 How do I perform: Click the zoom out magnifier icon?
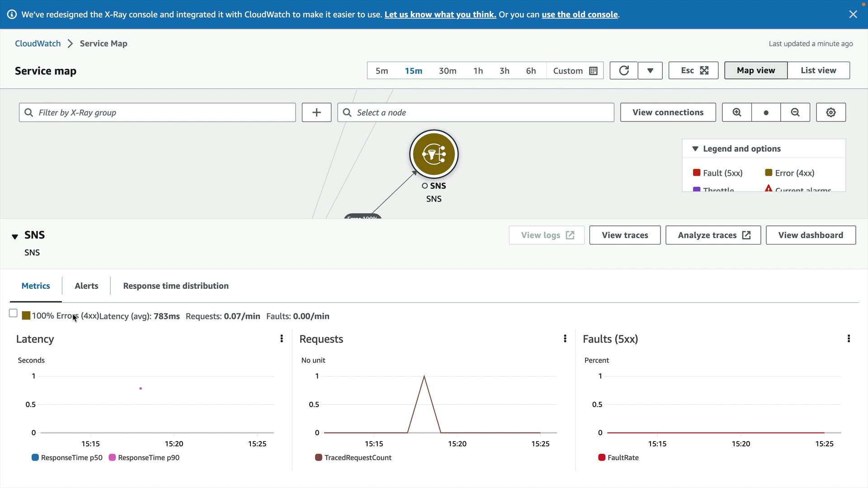click(795, 113)
